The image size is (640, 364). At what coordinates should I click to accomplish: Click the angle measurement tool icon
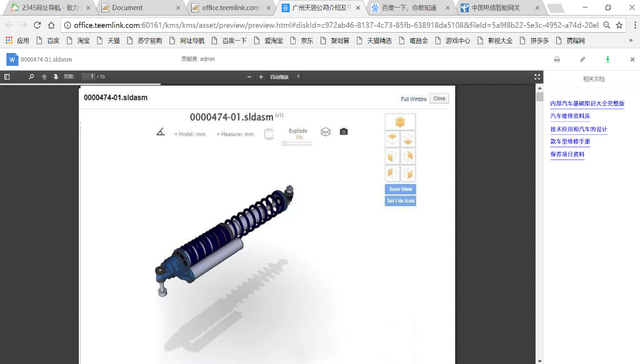161,132
